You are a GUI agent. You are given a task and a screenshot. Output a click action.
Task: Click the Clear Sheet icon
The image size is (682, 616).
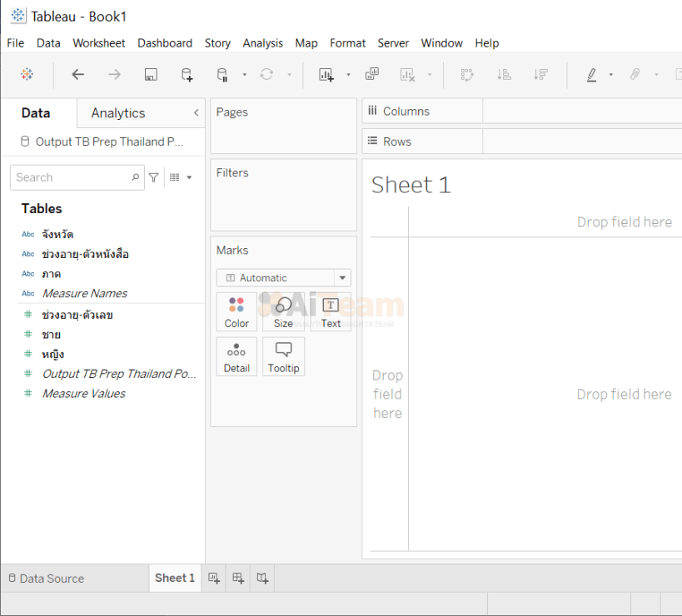407,74
